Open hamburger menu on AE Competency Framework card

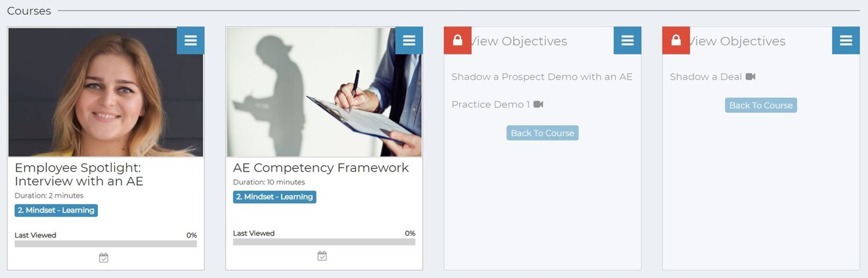(409, 41)
